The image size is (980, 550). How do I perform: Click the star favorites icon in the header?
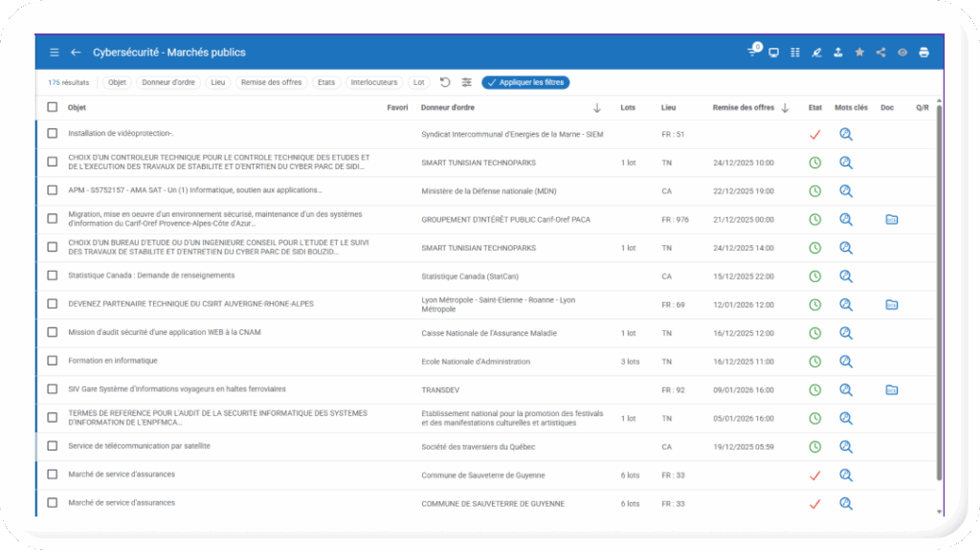click(x=859, y=53)
